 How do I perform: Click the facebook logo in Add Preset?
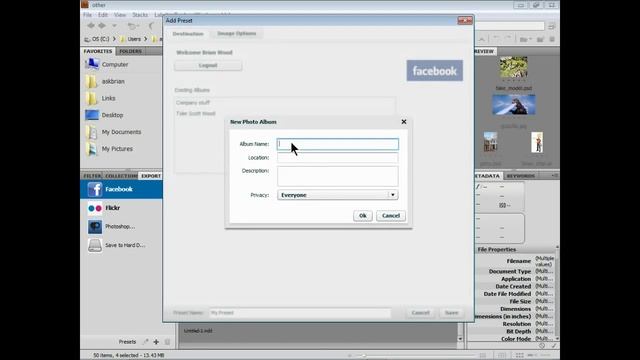[435, 71]
